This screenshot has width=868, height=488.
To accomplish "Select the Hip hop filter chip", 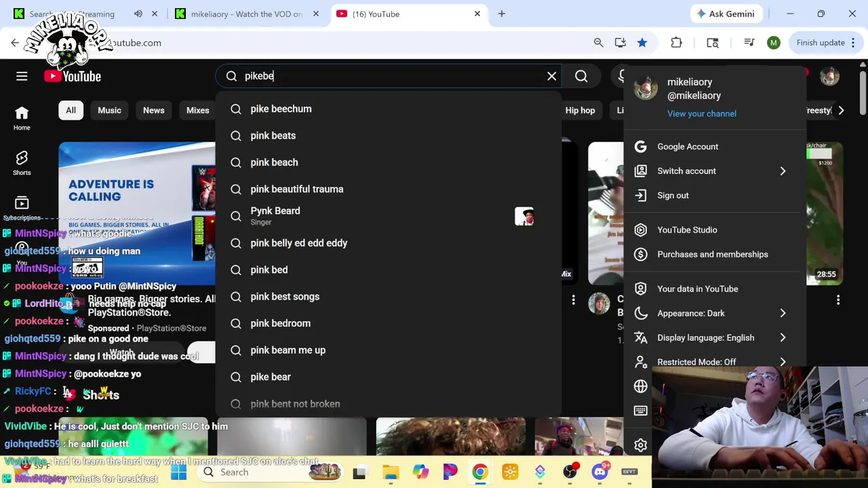I will pos(580,110).
